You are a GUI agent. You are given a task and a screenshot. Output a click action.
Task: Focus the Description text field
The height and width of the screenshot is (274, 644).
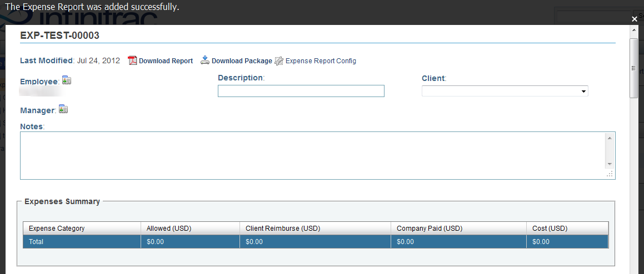point(301,91)
